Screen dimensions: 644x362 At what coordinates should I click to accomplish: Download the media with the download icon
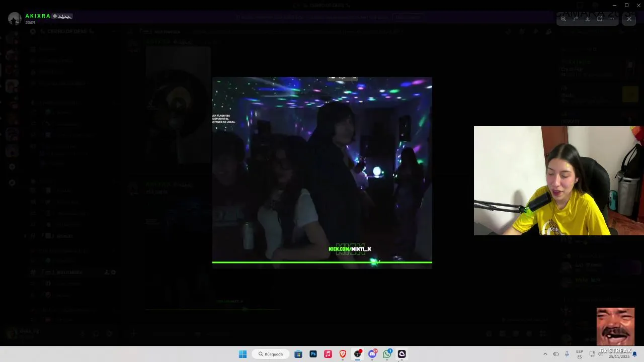tap(588, 19)
